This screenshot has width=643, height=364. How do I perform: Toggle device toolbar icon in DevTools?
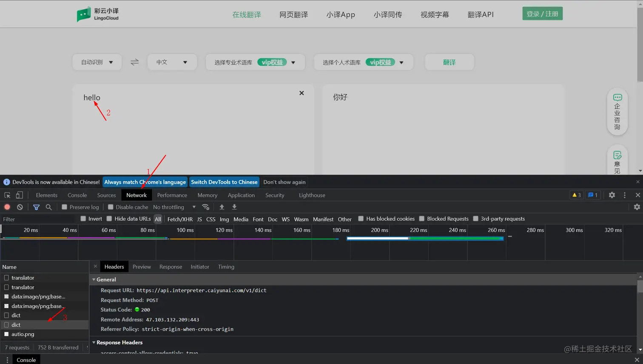[x=20, y=195]
